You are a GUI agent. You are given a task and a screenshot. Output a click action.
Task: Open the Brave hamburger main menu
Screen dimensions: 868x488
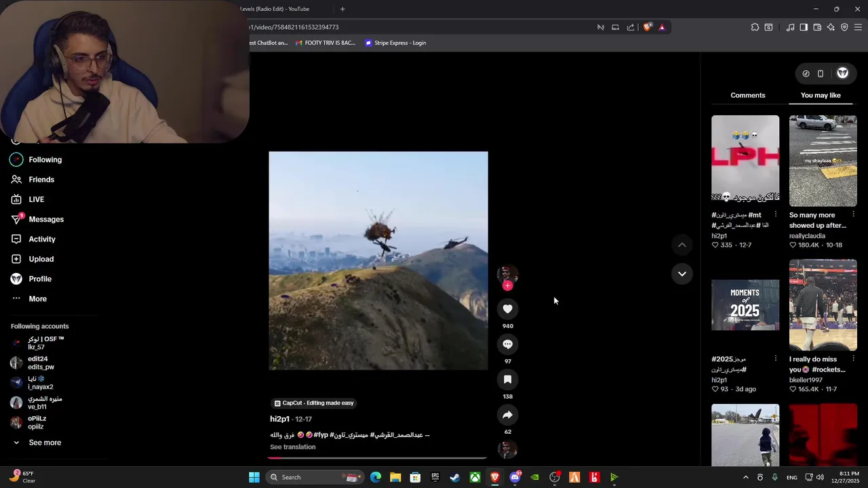858,27
